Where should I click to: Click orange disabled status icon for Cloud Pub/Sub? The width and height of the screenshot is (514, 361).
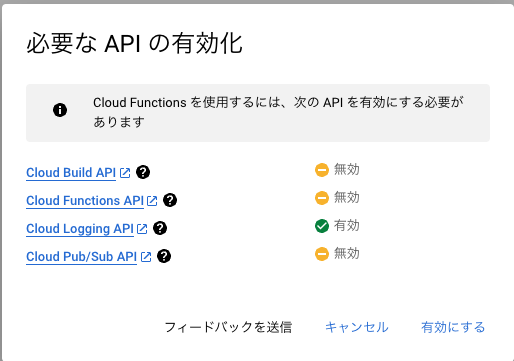pos(322,254)
